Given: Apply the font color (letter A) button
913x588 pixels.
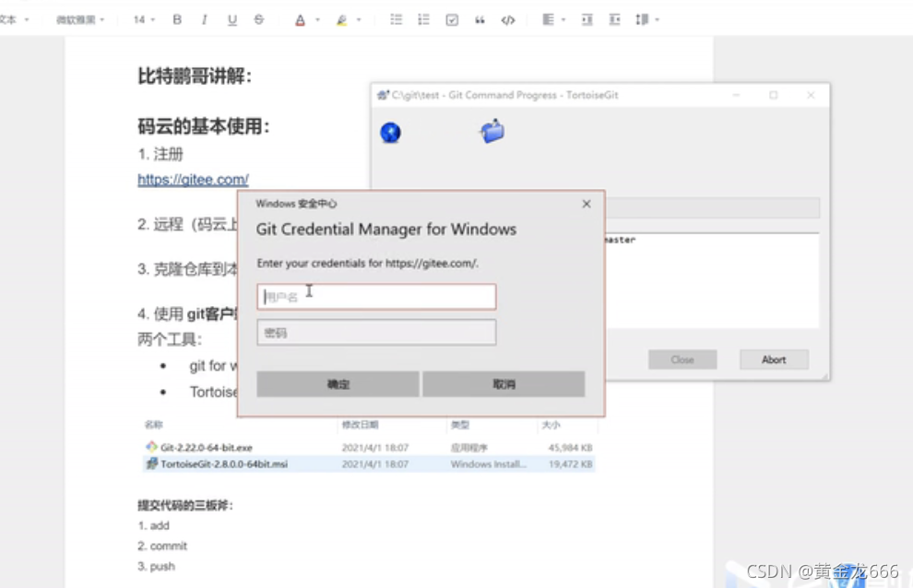Looking at the screenshot, I should [x=300, y=20].
